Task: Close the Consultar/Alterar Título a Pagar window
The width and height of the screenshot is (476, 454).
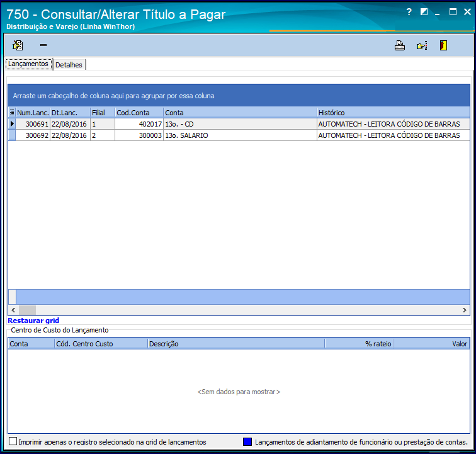Action: tap(467, 12)
